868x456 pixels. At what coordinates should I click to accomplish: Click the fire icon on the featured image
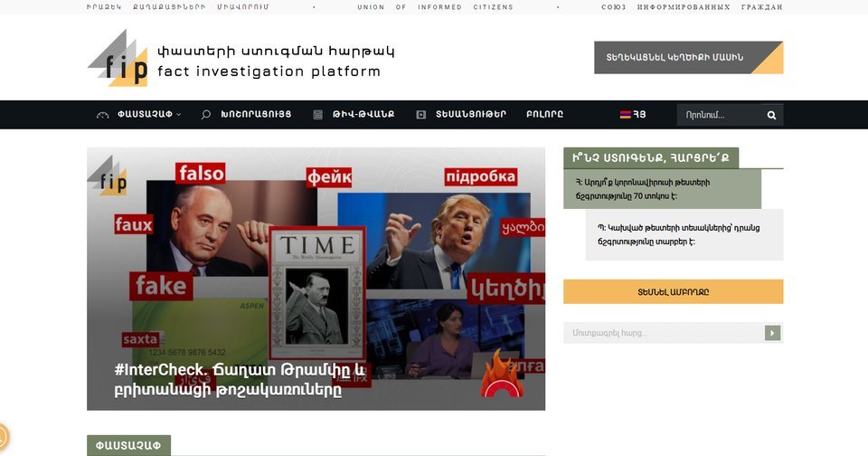501,374
